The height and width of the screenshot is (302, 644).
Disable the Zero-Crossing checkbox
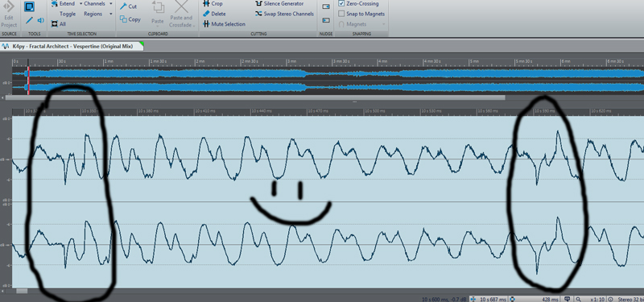tap(341, 4)
